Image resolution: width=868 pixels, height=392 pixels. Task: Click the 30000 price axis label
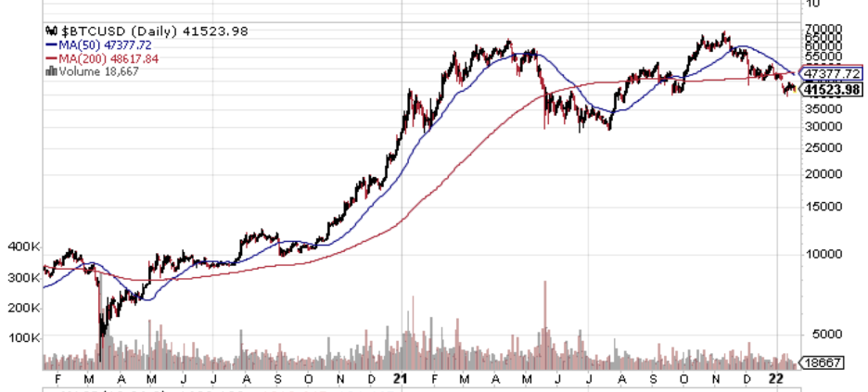click(x=824, y=126)
